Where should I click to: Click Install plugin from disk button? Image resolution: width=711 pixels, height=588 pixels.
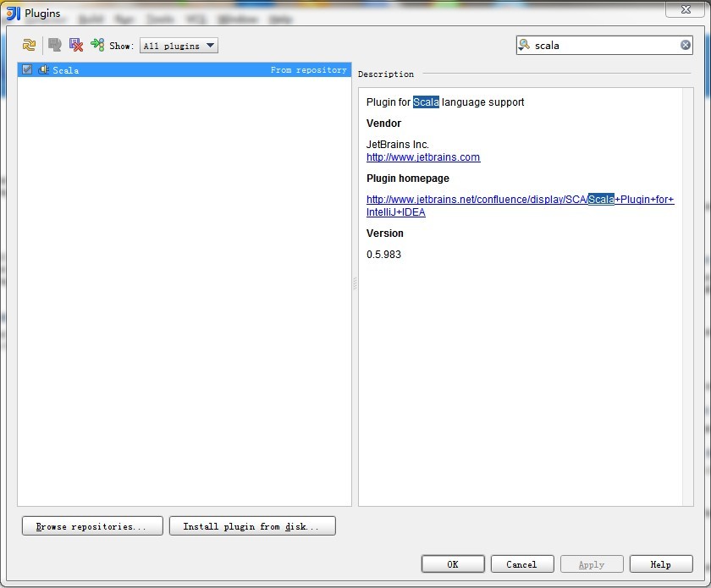click(252, 526)
